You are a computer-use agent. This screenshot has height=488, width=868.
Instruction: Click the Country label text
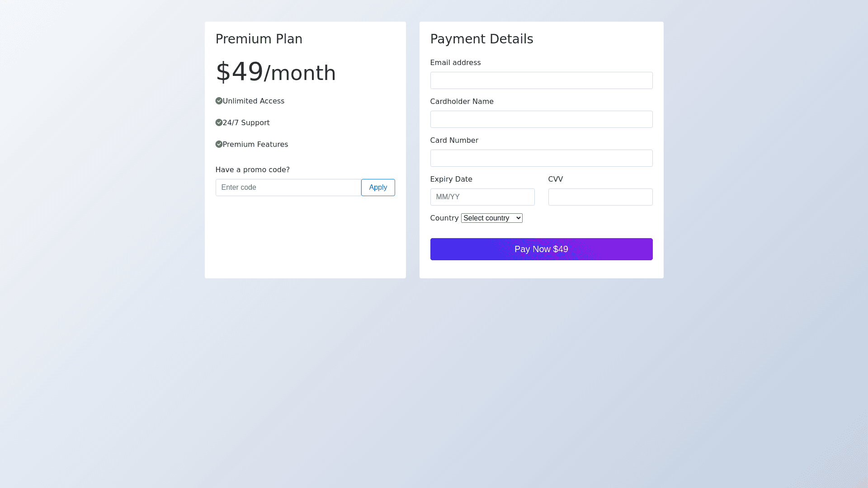coord(444,218)
